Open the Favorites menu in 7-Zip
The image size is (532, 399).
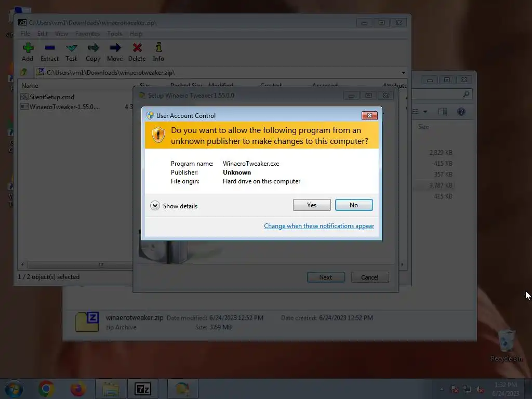coord(87,34)
